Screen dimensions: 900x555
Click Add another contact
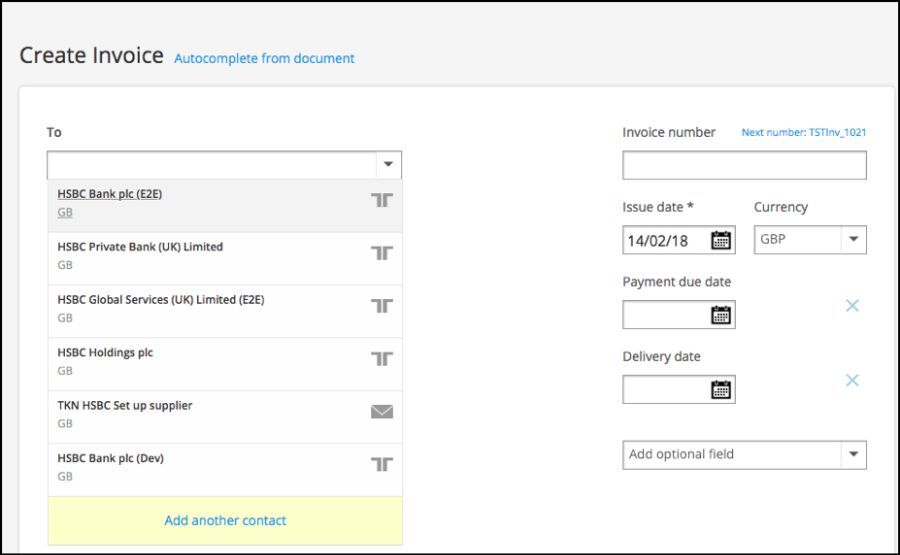click(x=225, y=521)
